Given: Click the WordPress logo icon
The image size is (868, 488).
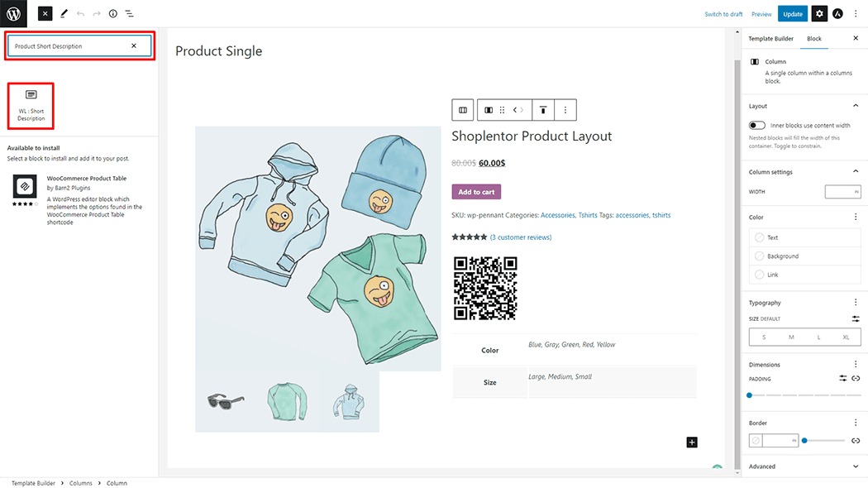Looking at the screenshot, I should click(13, 13).
